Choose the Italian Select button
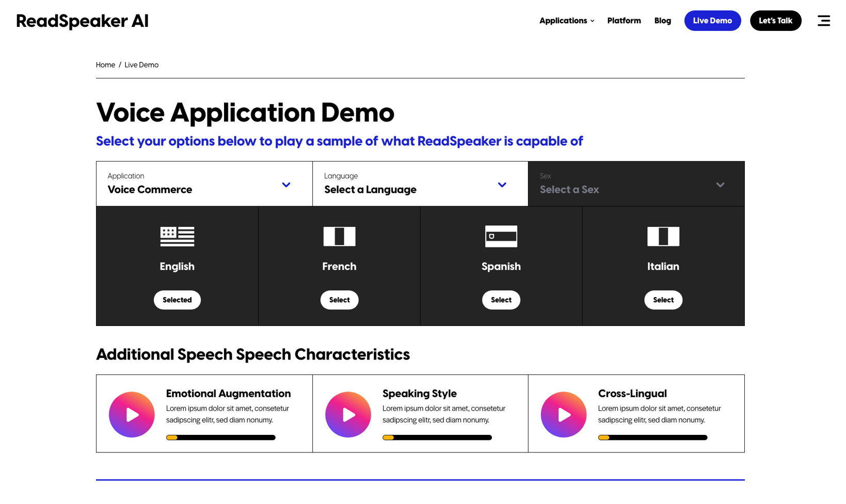846x504 pixels. [663, 300]
